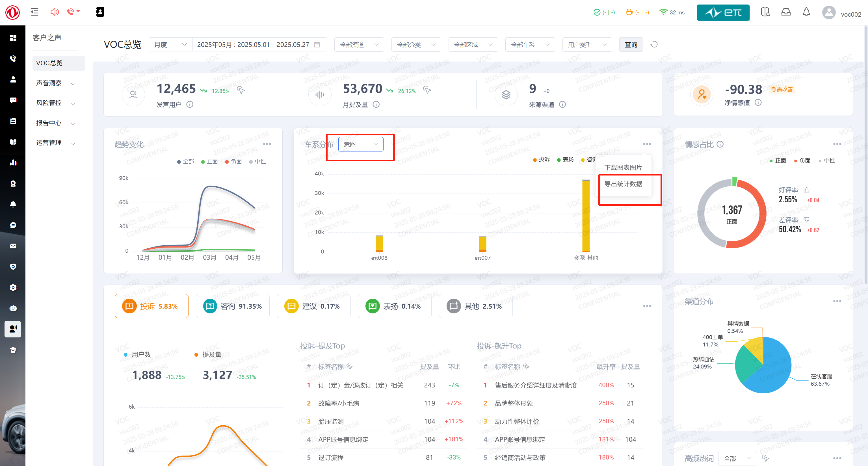Image resolution: width=868 pixels, height=466 pixels.
Task: Click info icon next to 情感占比
Action: click(x=720, y=144)
